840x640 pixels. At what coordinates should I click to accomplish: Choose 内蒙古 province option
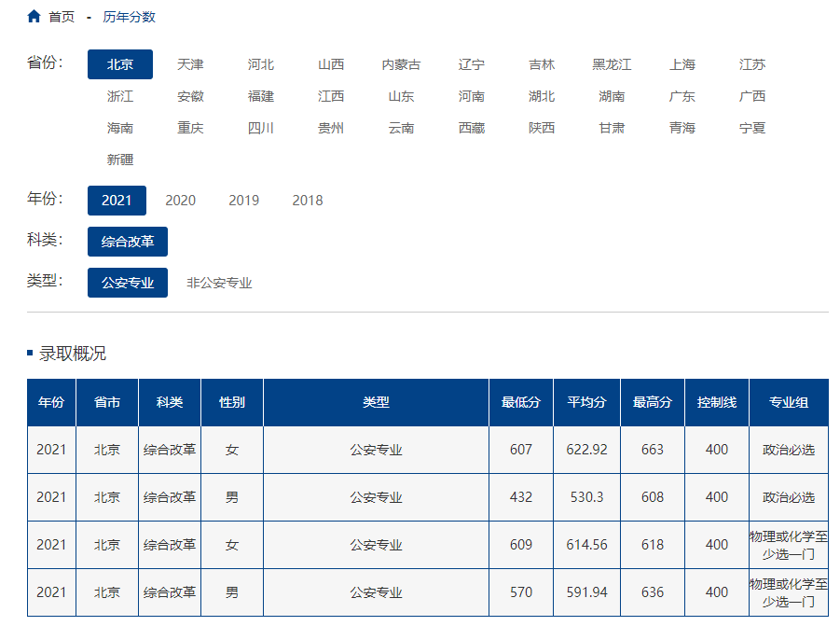[x=401, y=64]
